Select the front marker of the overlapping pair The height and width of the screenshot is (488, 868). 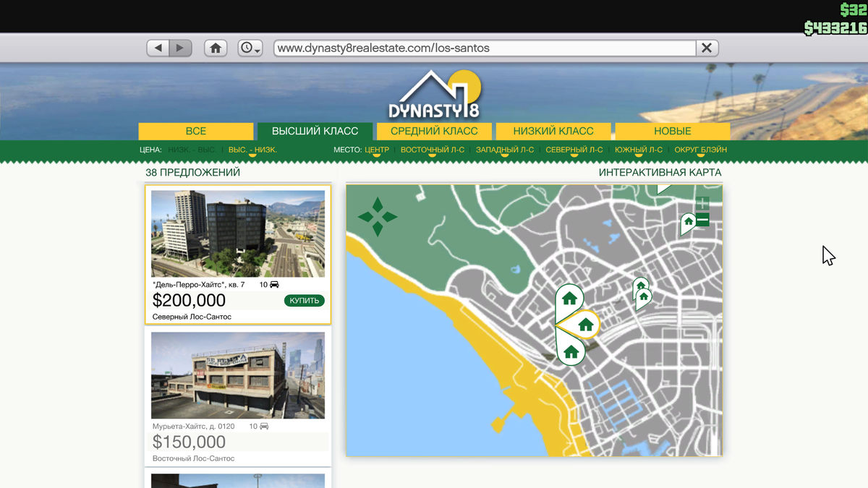pyautogui.click(x=644, y=296)
